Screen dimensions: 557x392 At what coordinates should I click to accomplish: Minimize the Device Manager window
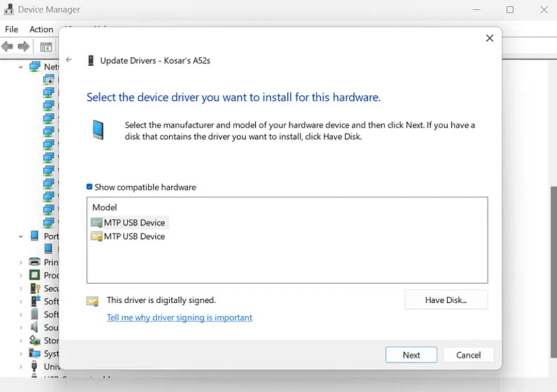[476, 10]
